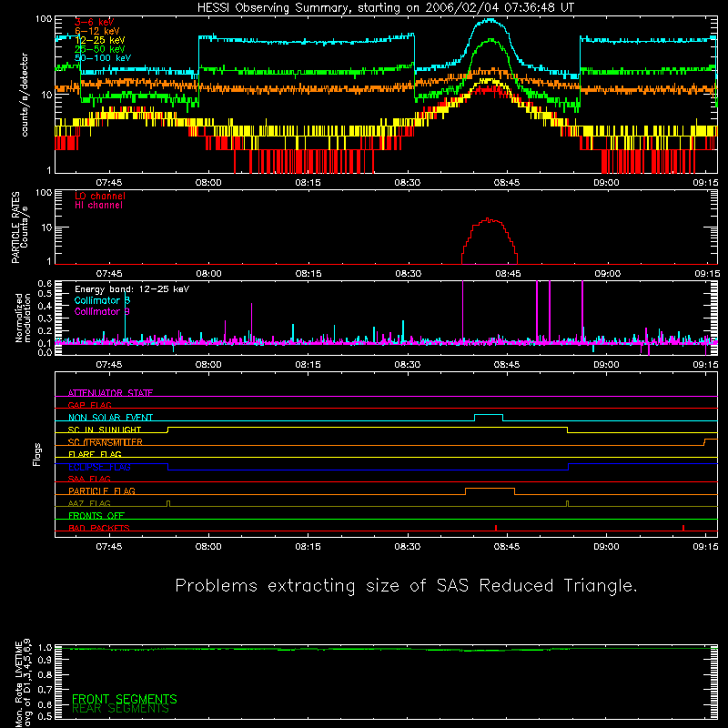Click the counts/s/detector axis label
Viewport: 728px width, 728px height.
[25, 95]
